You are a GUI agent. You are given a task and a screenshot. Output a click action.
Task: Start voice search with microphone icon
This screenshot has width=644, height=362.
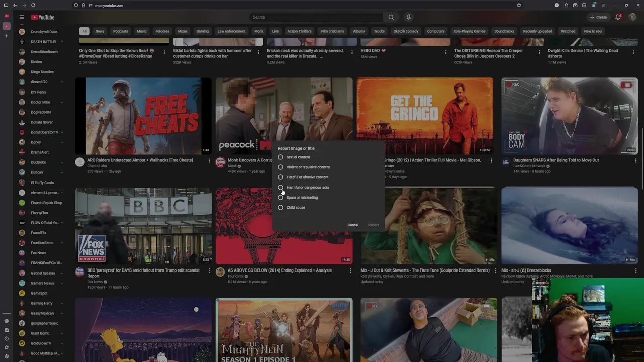coord(408,17)
